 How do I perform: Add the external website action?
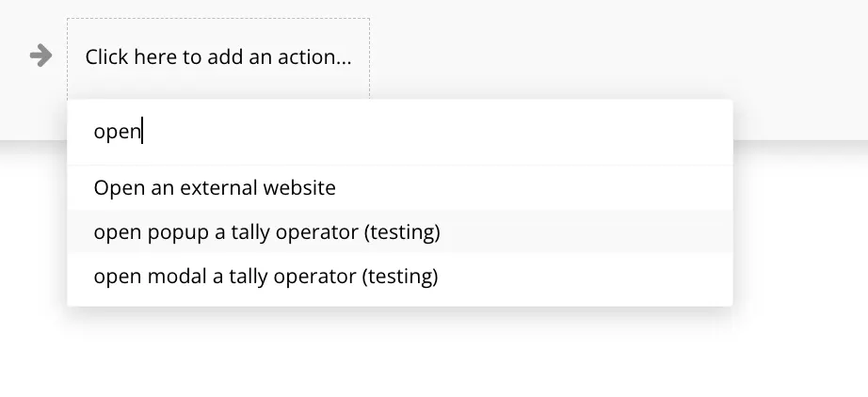pyautogui.click(x=215, y=187)
